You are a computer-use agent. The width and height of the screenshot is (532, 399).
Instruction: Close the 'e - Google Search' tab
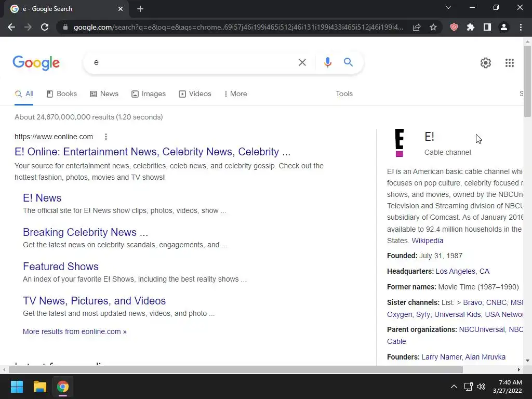pos(121,9)
